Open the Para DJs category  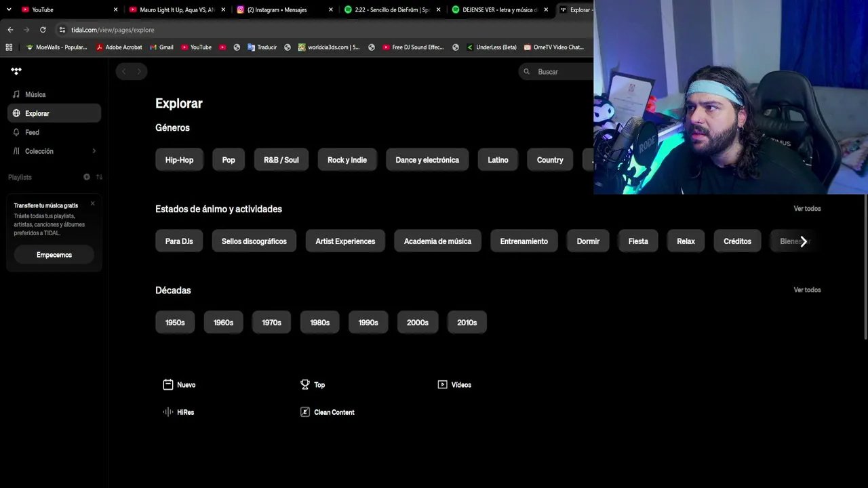pyautogui.click(x=179, y=241)
